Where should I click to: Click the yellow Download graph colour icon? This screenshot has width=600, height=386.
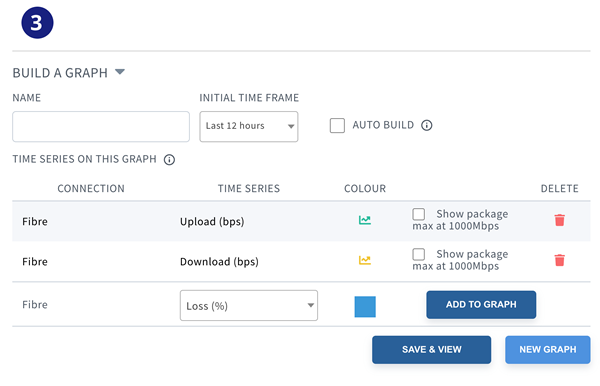[x=365, y=260]
